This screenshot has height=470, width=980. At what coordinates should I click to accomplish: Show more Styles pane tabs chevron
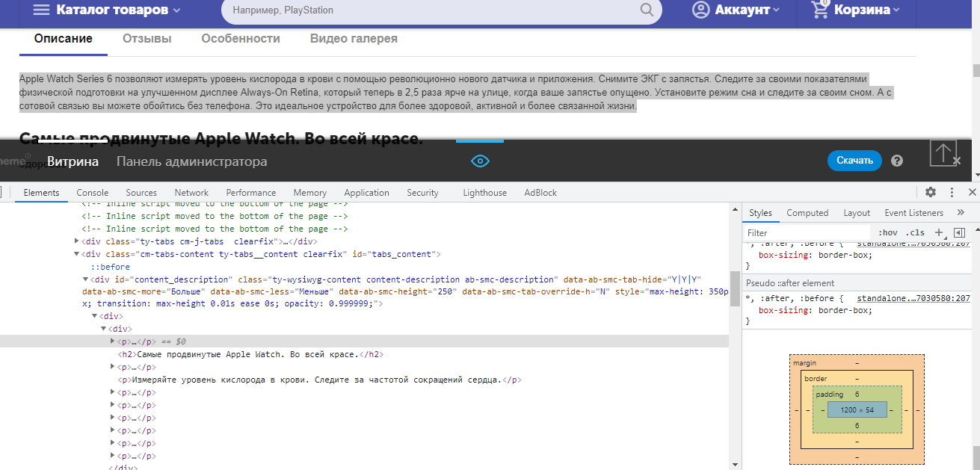tap(961, 213)
